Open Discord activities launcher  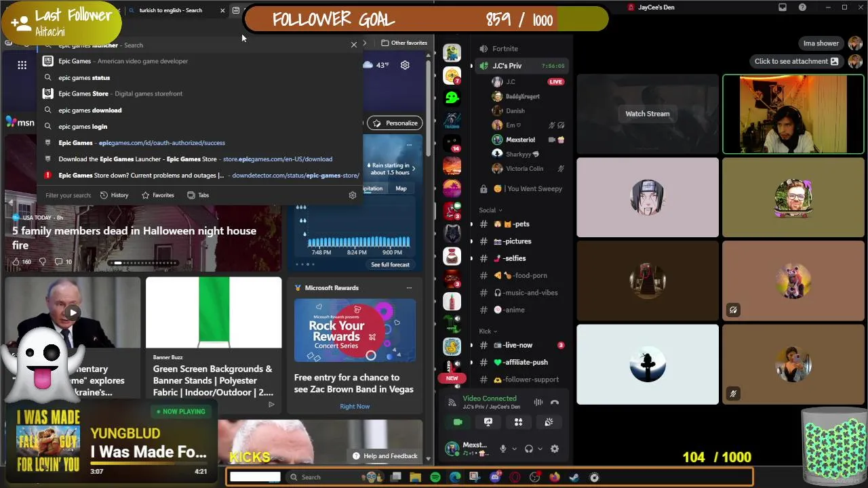tap(519, 422)
